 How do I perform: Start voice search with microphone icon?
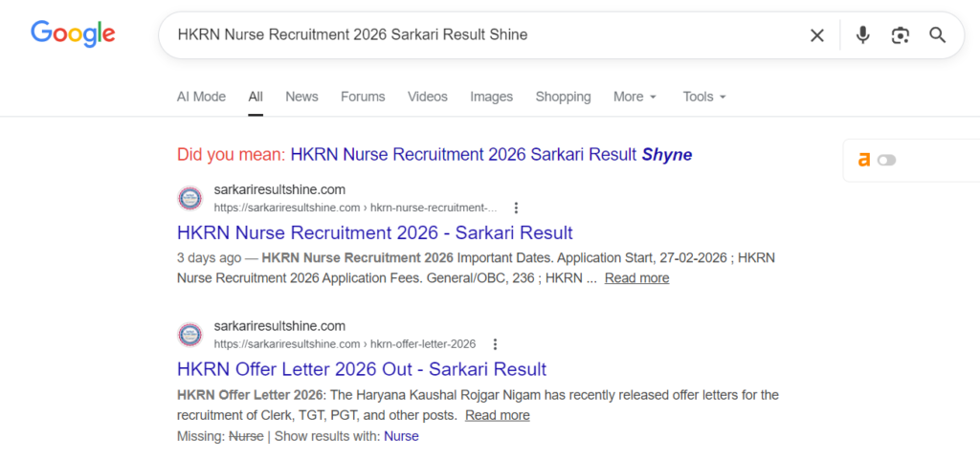click(x=862, y=35)
